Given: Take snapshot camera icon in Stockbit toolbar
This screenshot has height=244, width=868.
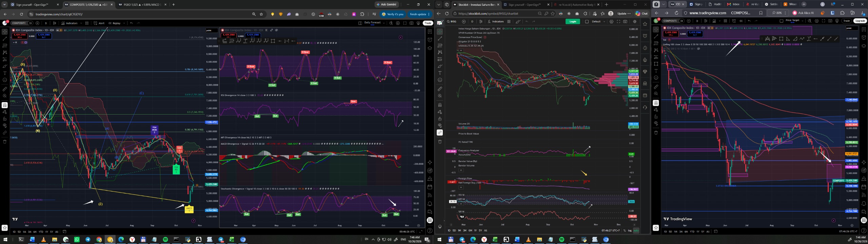Looking at the screenshot, I should pos(625,21).
